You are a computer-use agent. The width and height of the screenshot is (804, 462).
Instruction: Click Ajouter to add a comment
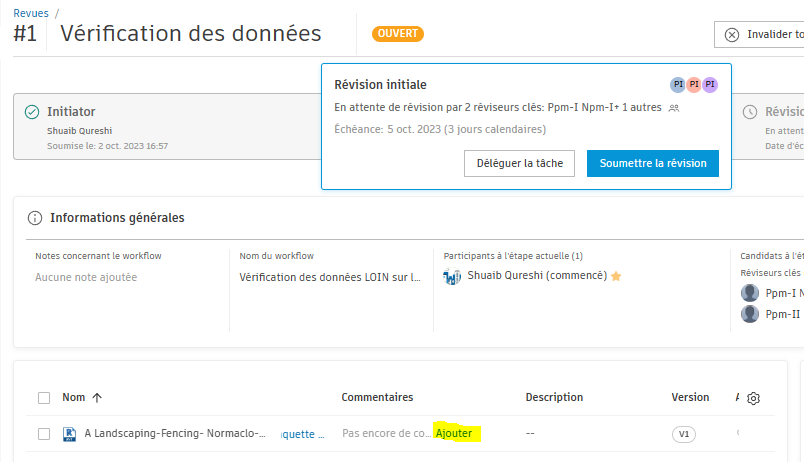click(x=454, y=433)
